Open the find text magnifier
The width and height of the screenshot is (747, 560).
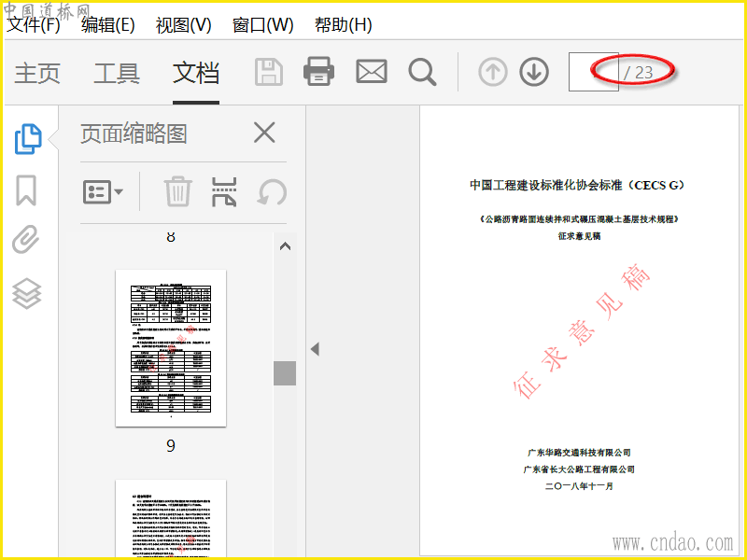point(422,73)
